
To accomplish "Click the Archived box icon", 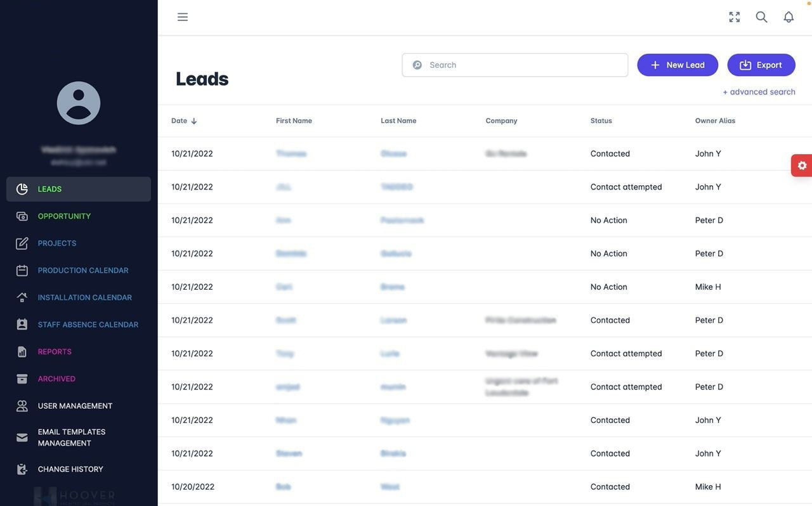I will (x=22, y=379).
